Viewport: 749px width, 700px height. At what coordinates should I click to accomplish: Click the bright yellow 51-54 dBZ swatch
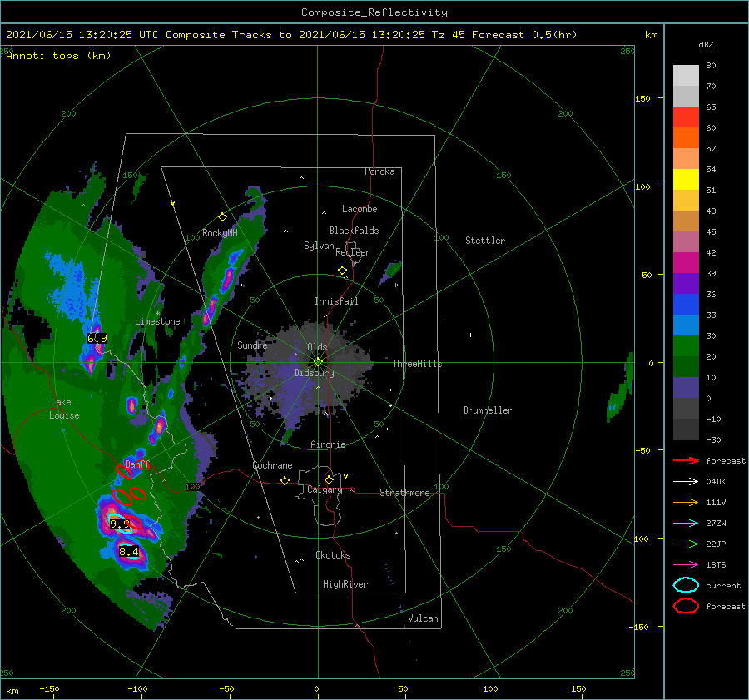686,180
